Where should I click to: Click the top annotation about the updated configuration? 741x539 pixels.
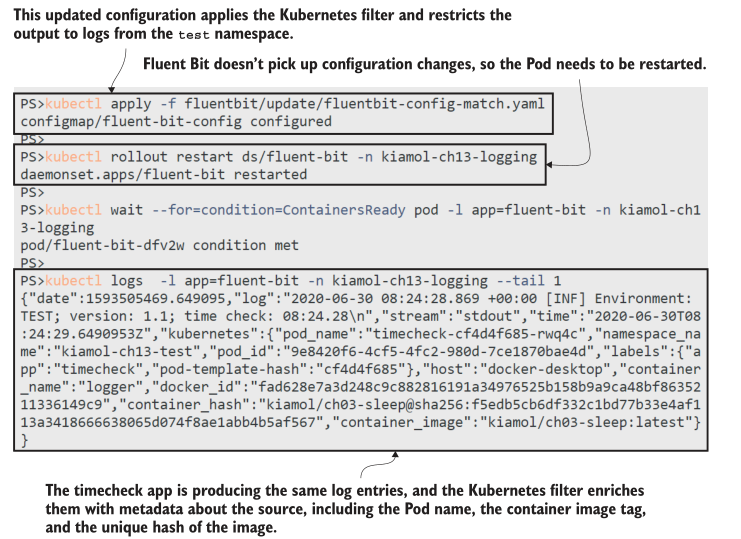262,24
